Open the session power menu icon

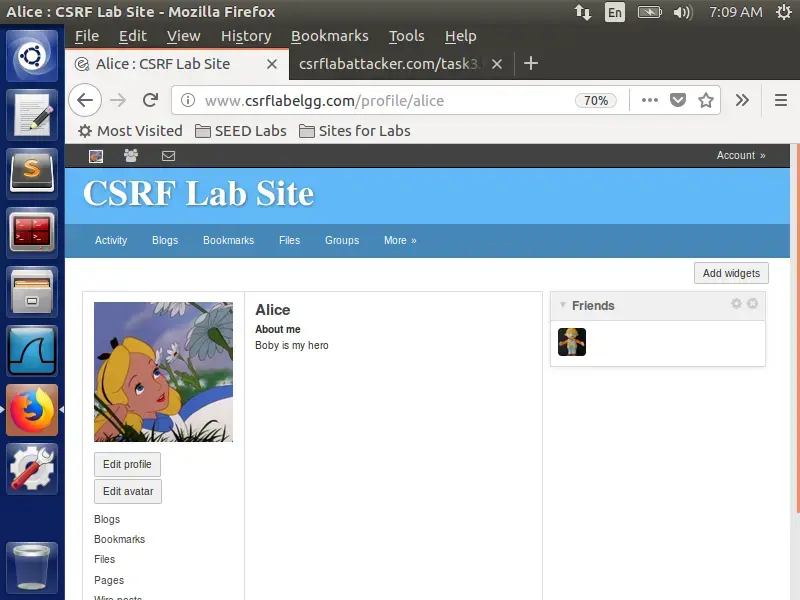pyautogui.click(x=784, y=12)
